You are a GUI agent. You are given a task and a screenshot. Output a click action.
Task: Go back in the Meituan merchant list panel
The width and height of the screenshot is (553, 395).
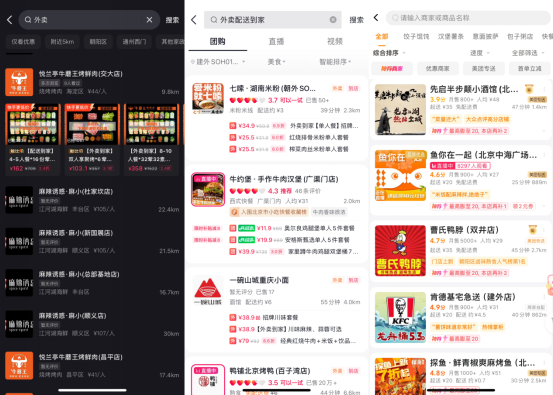click(376, 17)
